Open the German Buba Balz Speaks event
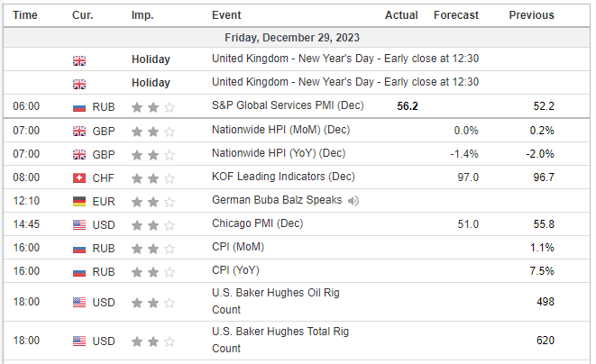This screenshot has width=596, height=364. point(277,200)
